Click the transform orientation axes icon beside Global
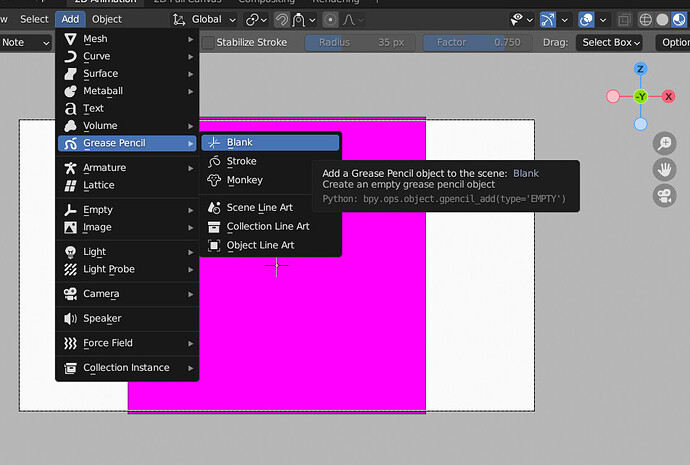This screenshot has height=465, width=690. (179, 20)
